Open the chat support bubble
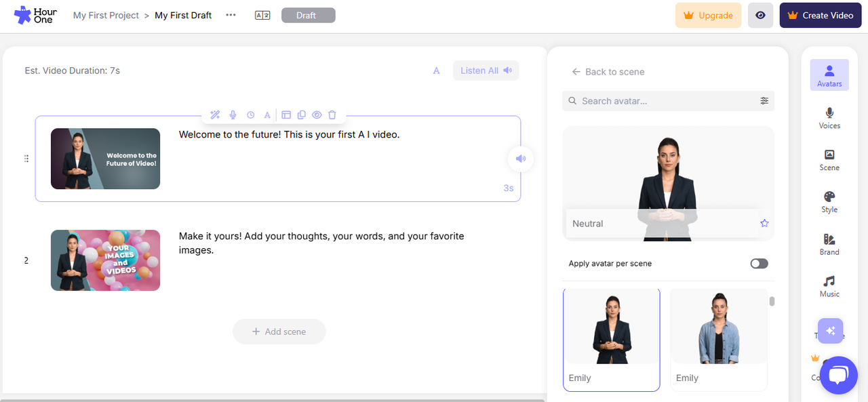 click(x=839, y=375)
